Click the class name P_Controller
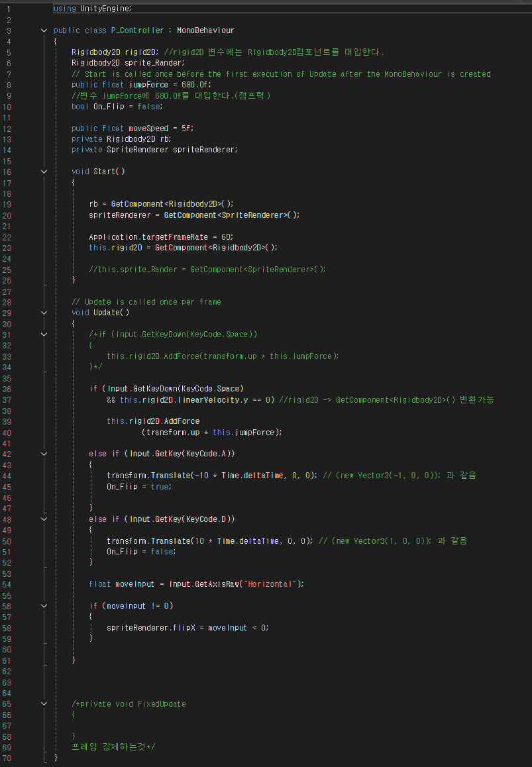This screenshot has height=767, width=532. tap(138, 30)
